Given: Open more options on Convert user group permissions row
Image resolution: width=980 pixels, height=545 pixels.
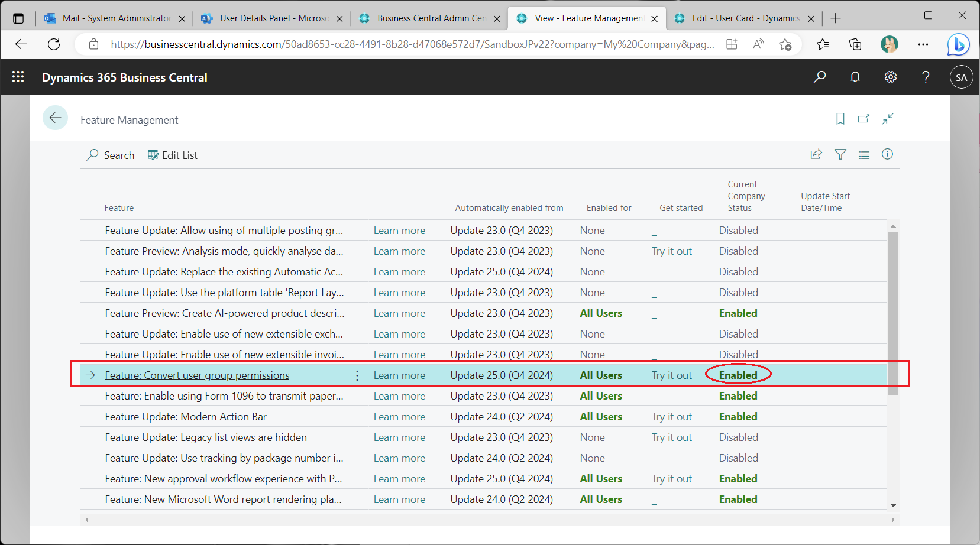Looking at the screenshot, I should (x=357, y=375).
